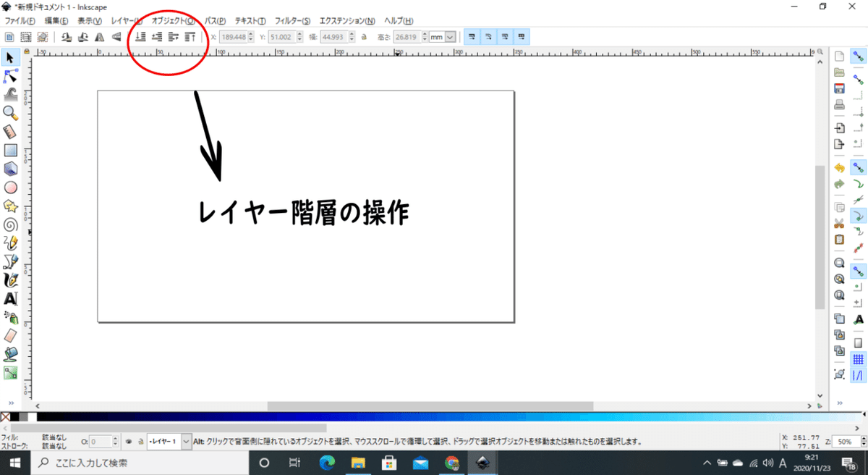Toggle current layer lock in status bar
Viewport: 868px width, 475px height.
(x=140, y=441)
